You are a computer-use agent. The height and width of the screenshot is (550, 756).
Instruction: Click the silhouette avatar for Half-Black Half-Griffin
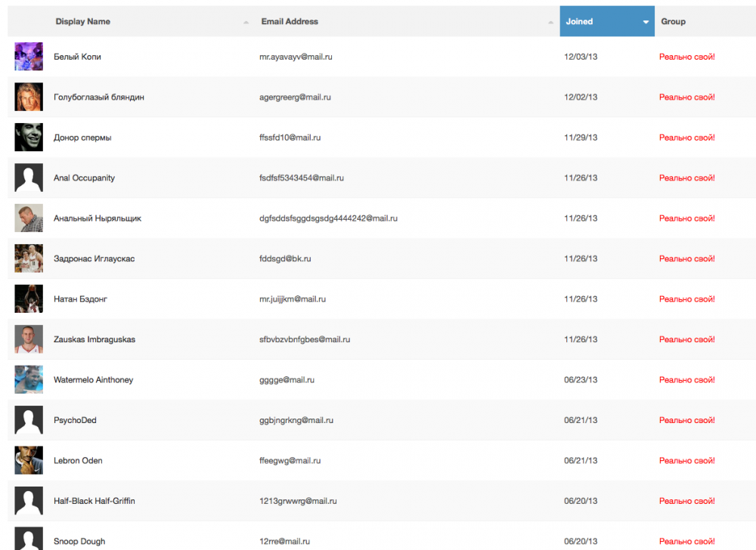29,501
